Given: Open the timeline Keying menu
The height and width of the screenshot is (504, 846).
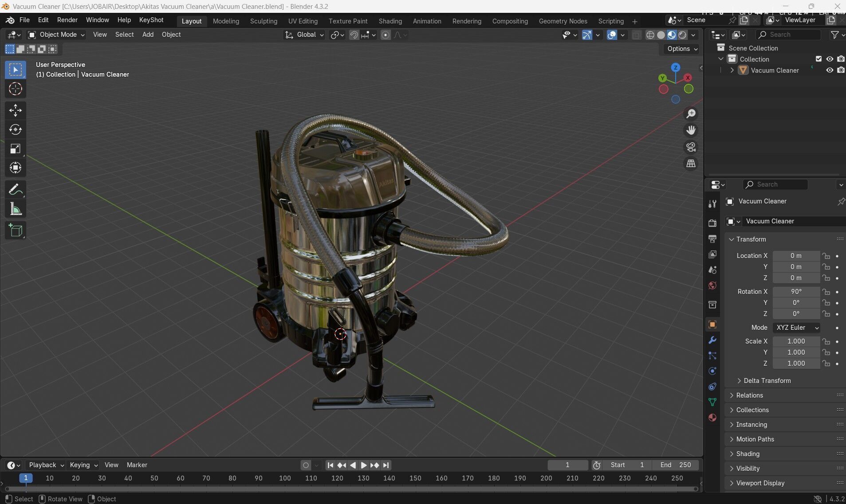Looking at the screenshot, I should coord(83,465).
